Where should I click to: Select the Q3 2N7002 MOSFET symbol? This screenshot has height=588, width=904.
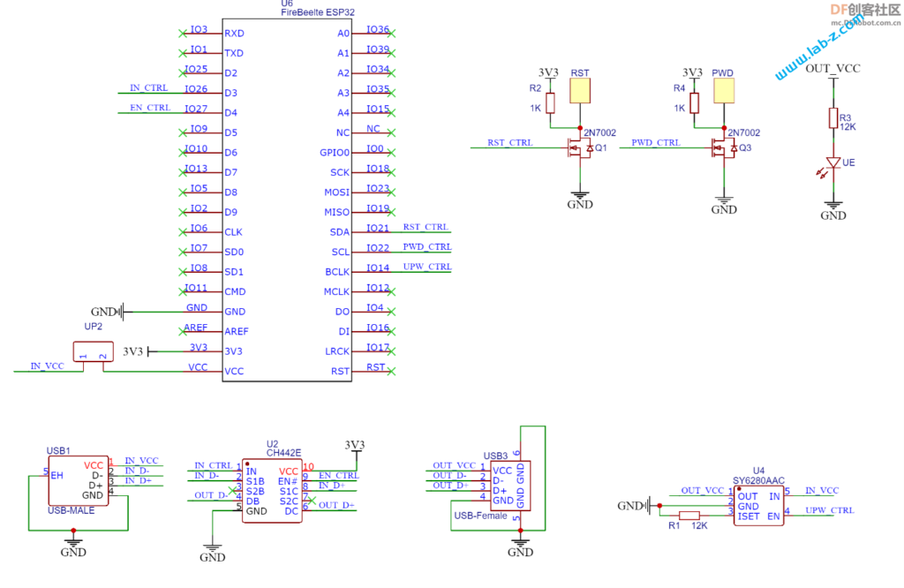(x=724, y=148)
